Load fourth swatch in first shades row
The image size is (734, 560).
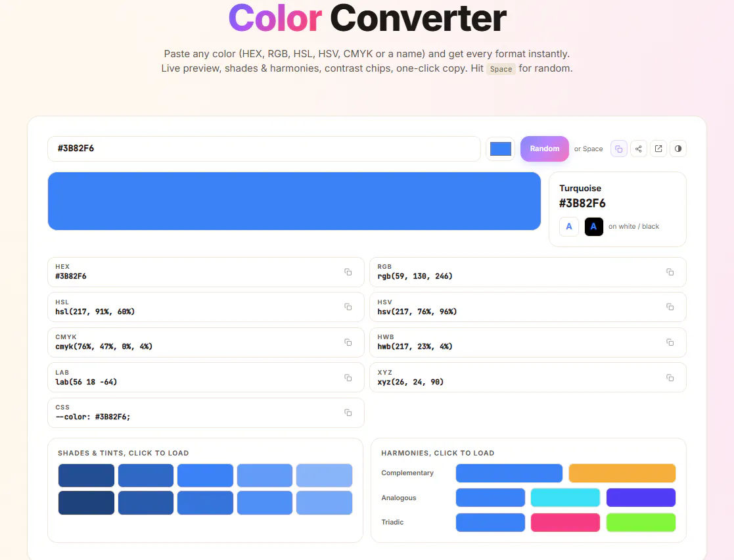pyautogui.click(x=264, y=476)
